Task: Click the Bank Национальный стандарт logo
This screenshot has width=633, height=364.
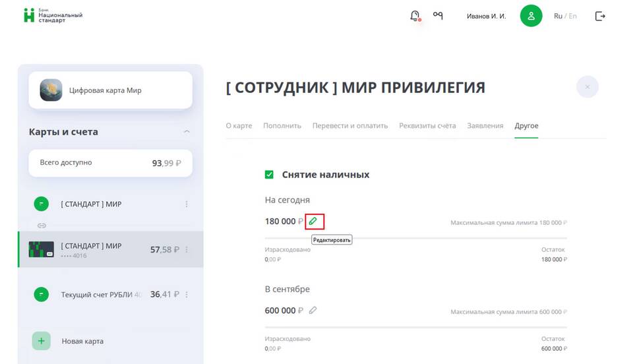Action: point(53,16)
